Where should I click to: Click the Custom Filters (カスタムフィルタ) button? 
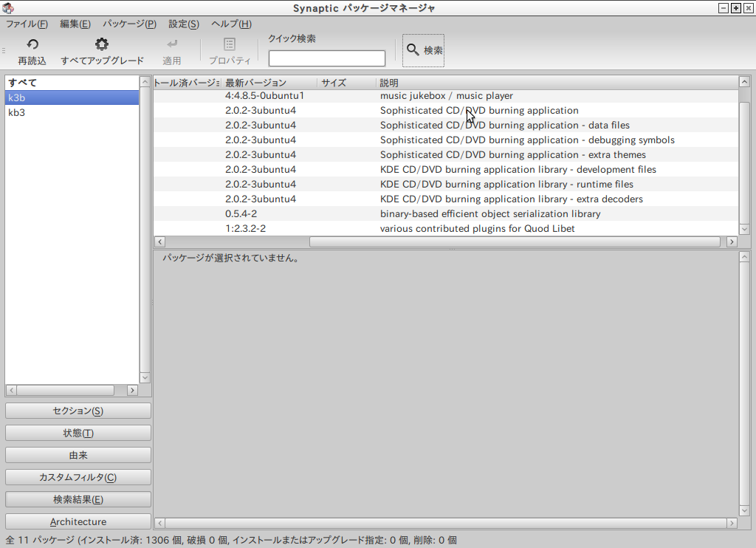point(78,478)
